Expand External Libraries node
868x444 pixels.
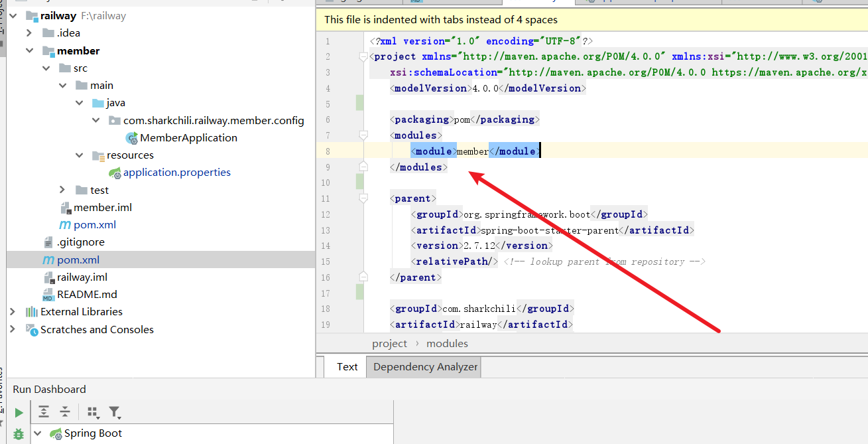click(x=13, y=311)
